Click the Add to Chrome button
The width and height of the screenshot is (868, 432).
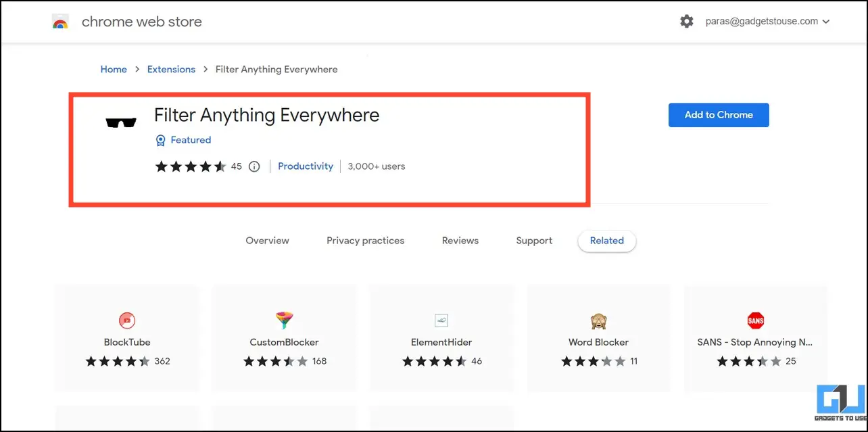(x=719, y=115)
